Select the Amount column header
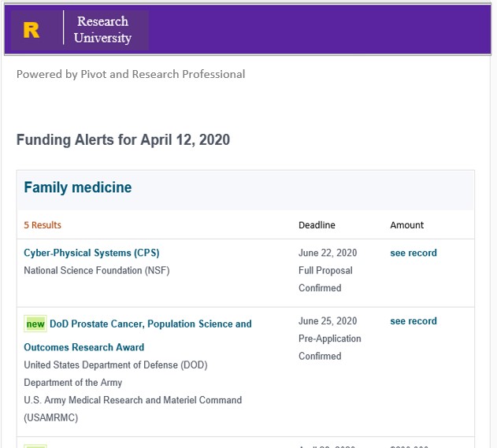Viewport: 497px width, 448px height. coord(406,225)
